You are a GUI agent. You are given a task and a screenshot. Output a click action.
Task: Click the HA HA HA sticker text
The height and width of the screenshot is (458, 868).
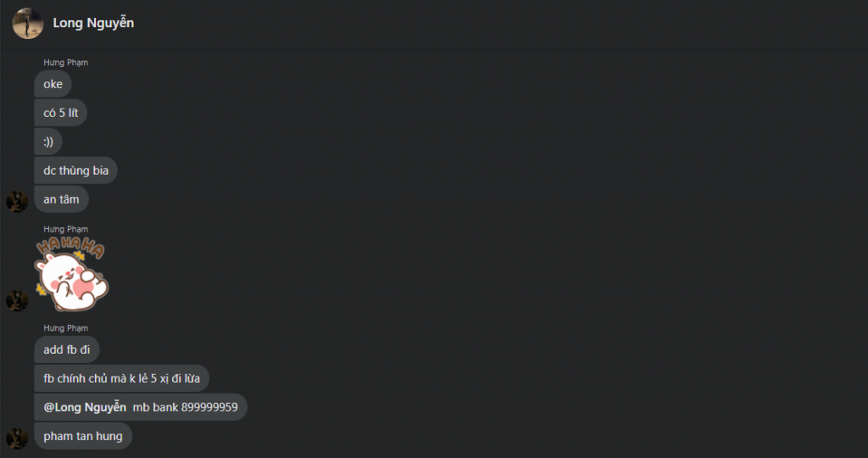click(70, 247)
